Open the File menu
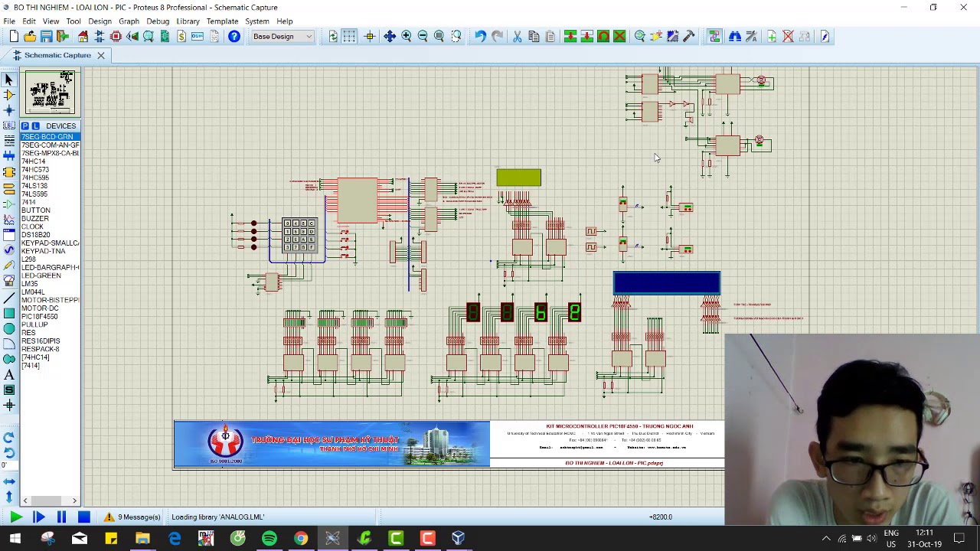This screenshot has width=980, height=551. pos(9,21)
